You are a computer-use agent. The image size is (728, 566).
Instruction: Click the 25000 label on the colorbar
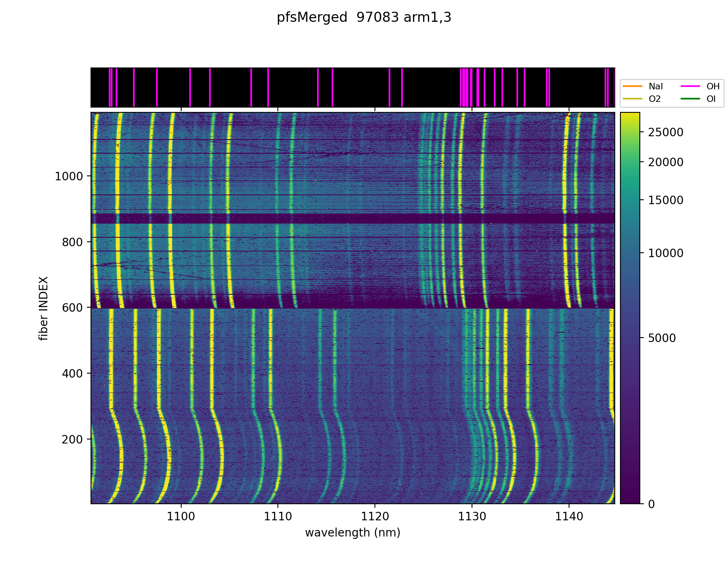(666, 132)
